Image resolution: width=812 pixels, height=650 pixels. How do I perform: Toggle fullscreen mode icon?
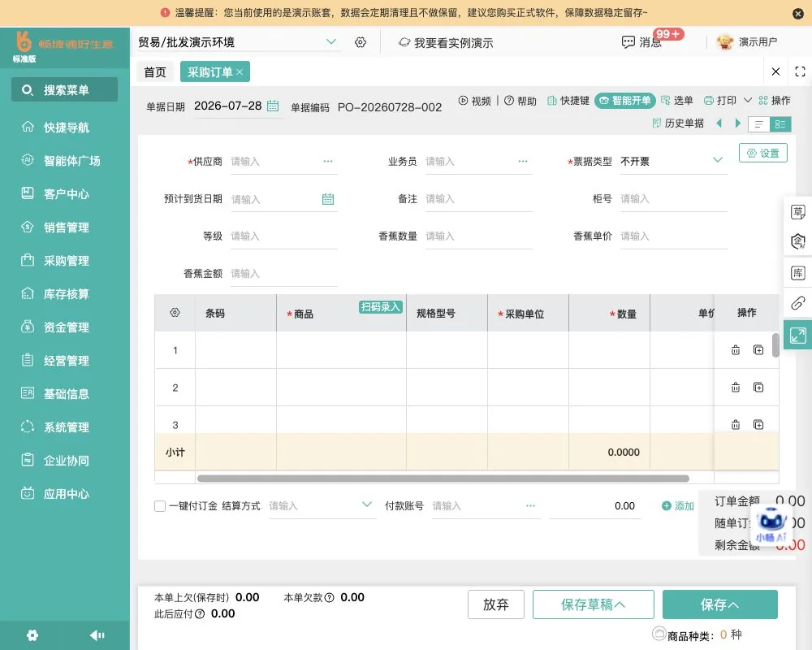(800, 71)
